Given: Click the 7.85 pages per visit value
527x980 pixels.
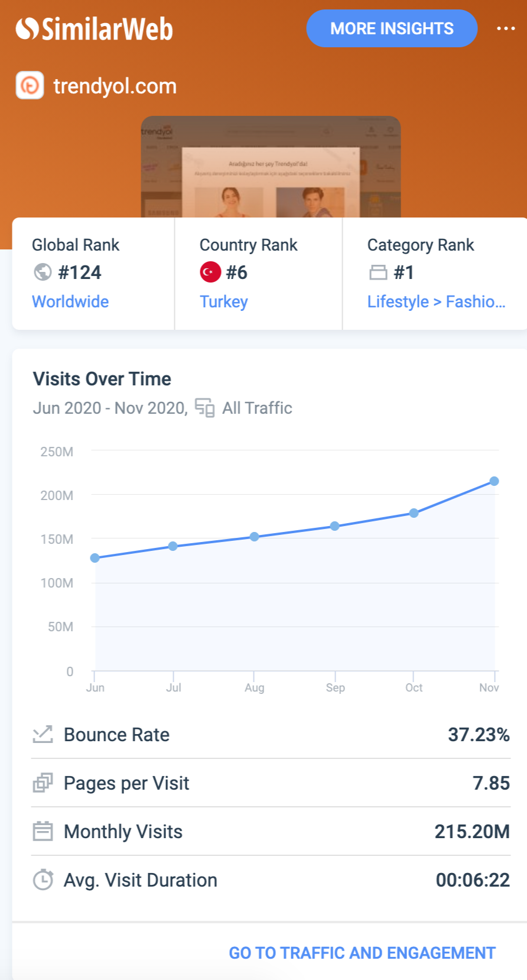Looking at the screenshot, I should tap(491, 783).
